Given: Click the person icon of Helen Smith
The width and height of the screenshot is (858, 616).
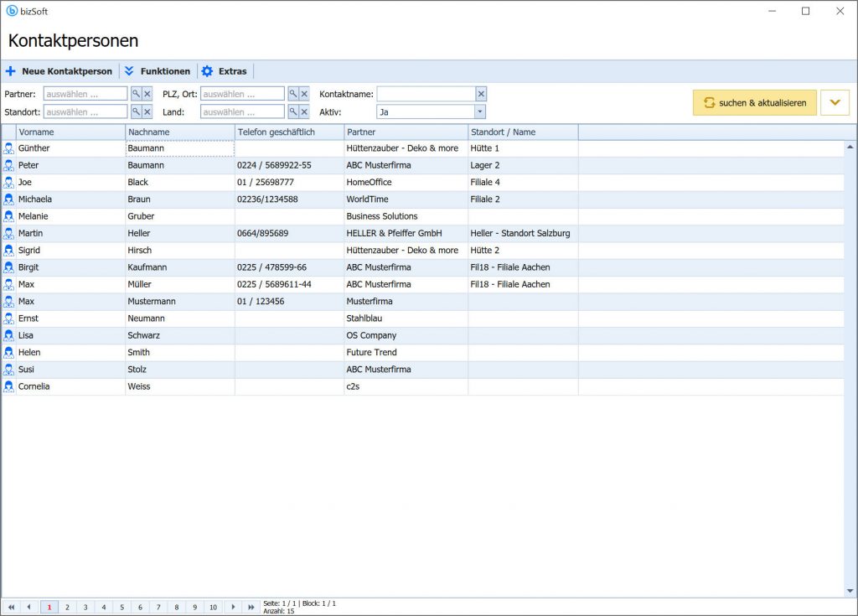Looking at the screenshot, I should coord(8,352).
